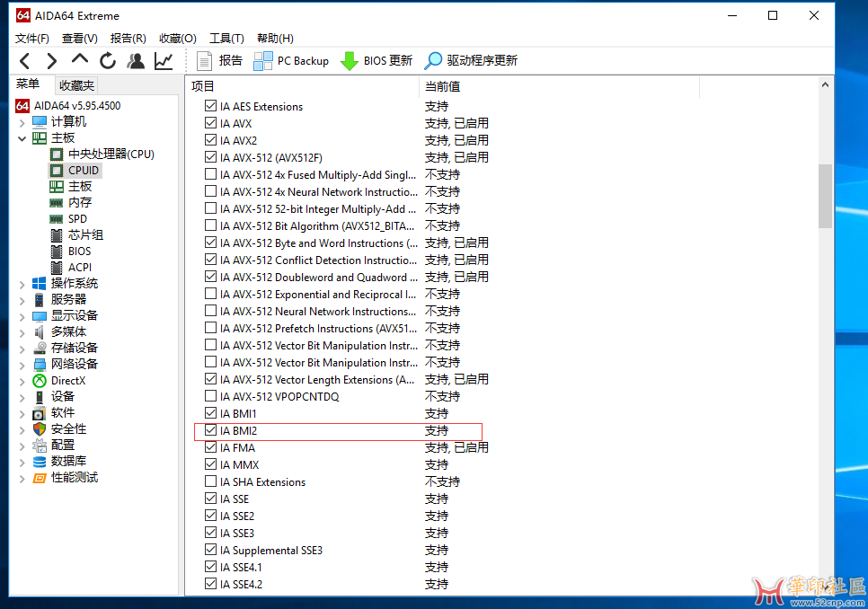Expand the 显示设备 tree node

(x=22, y=316)
